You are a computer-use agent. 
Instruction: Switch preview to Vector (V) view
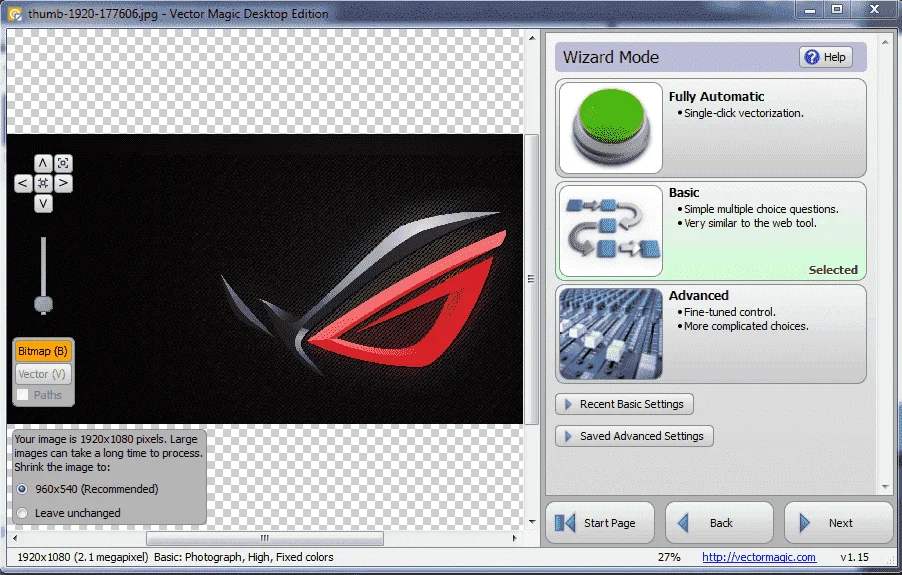[43, 374]
